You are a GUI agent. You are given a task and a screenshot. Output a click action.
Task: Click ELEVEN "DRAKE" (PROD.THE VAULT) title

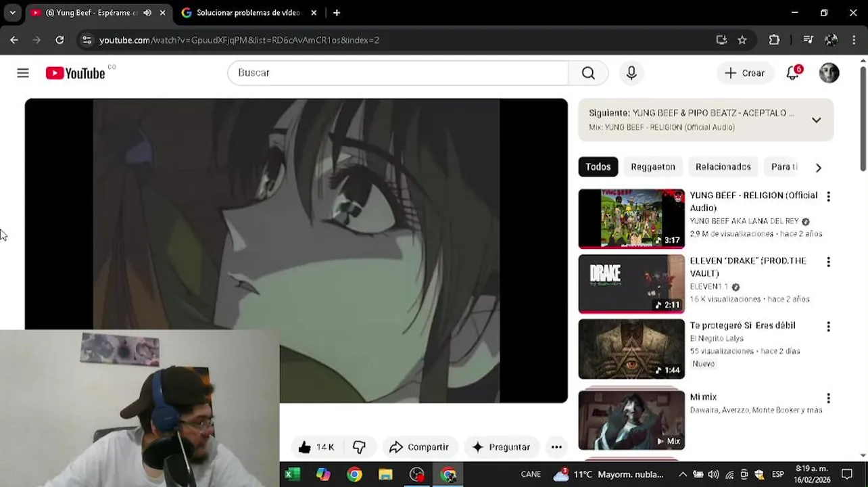click(748, 267)
